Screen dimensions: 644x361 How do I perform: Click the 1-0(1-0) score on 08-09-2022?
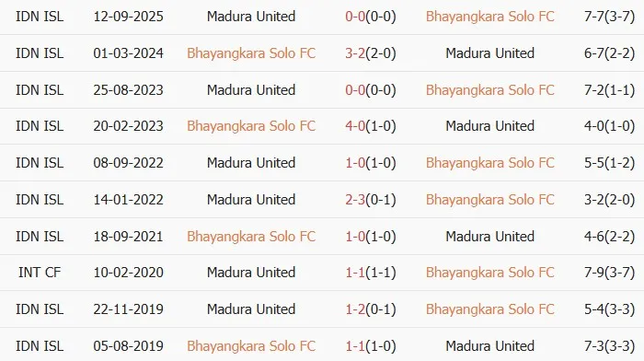point(371,163)
